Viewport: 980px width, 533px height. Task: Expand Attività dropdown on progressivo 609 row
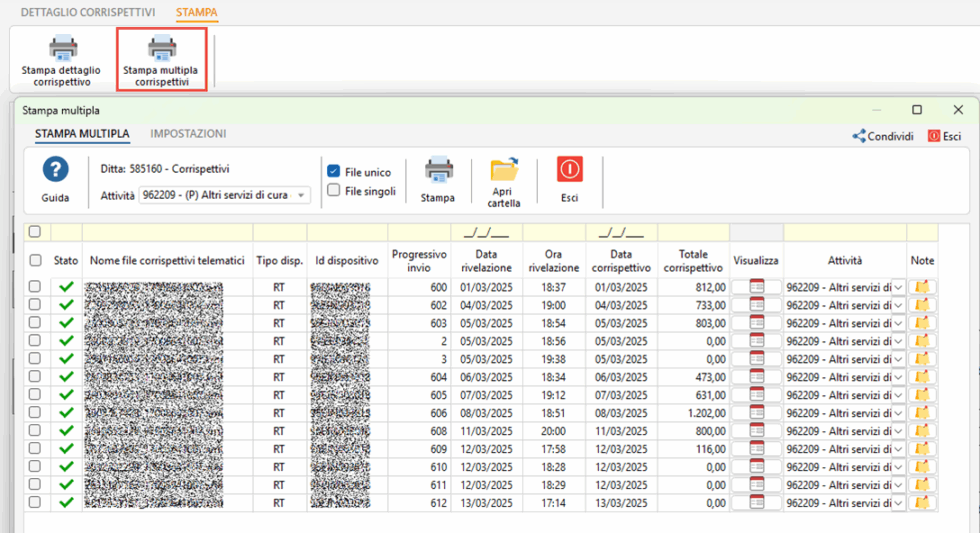tap(898, 449)
